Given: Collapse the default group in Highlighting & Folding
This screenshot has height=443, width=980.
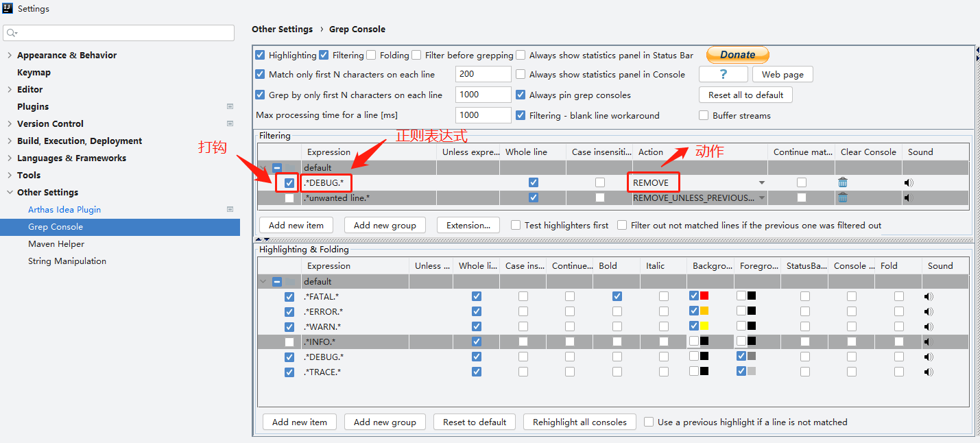Looking at the screenshot, I should 263,281.
